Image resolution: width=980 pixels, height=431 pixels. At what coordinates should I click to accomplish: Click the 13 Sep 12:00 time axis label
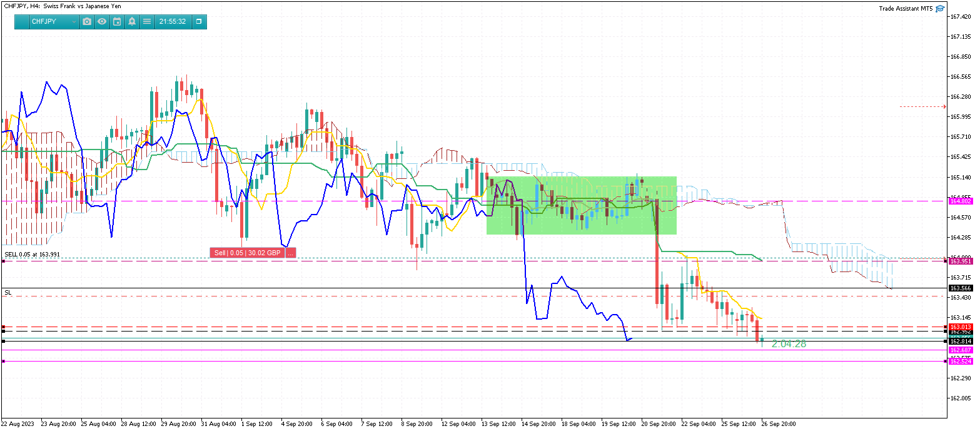point(500,423)
